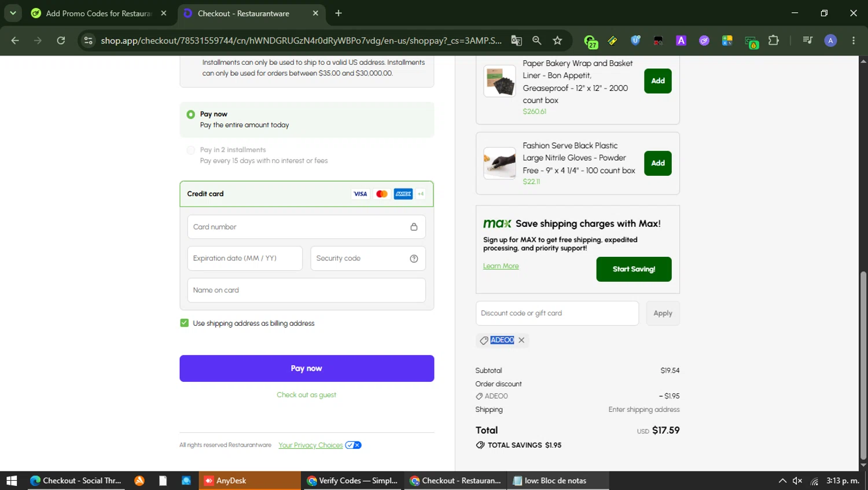Add Paper Bakery Wrap to order
868x490 pixels.
point(658,81)
